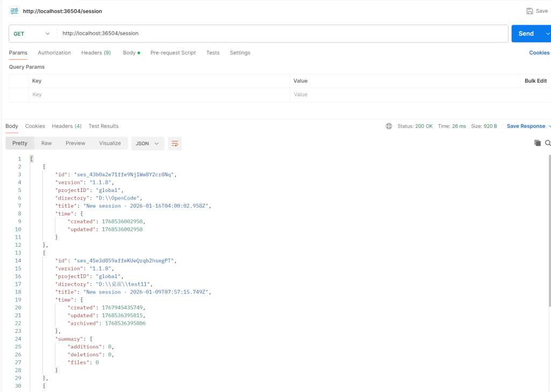The image size is (551, 392).
Task: Select the Pre-request Script tab
Action: (173, 53)
